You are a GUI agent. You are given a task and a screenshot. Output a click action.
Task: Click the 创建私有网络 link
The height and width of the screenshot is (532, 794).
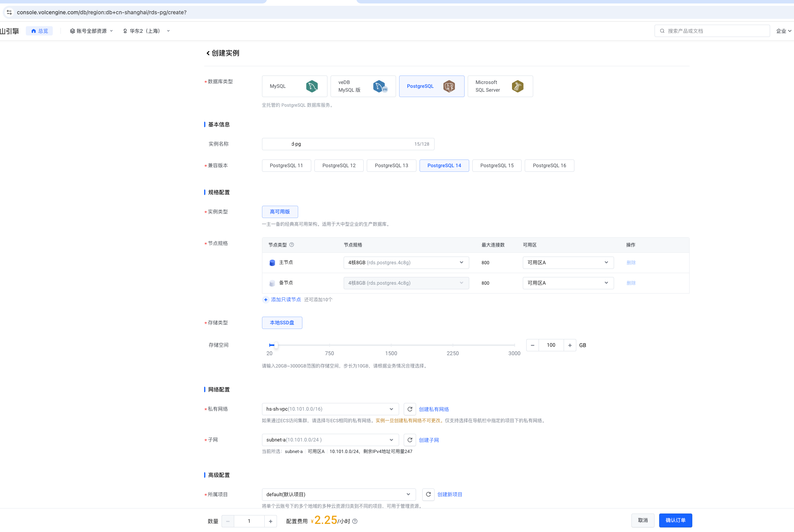tap(434, 409)
